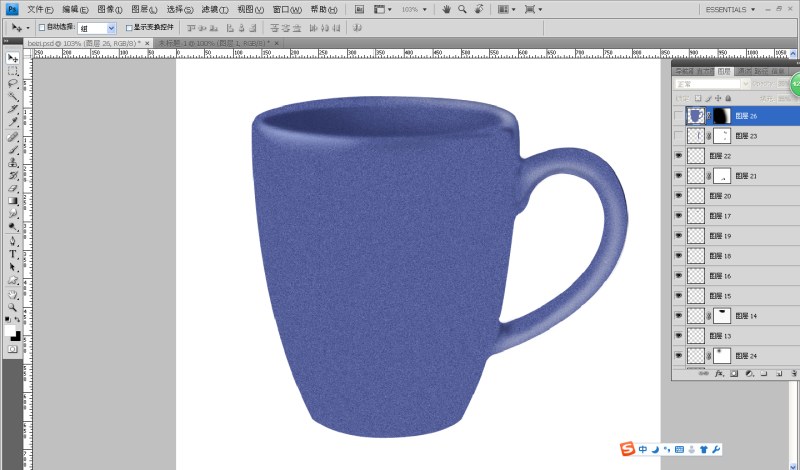Open the auto-select group dropdown
The width and height of the screenshot is (800, 470).
(x=97, y=29)
